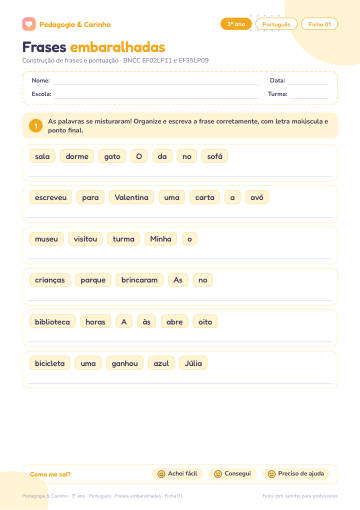This screenshot has width=360, height=510.
Task: Click the heart logo icon
Action: point(29,24)
